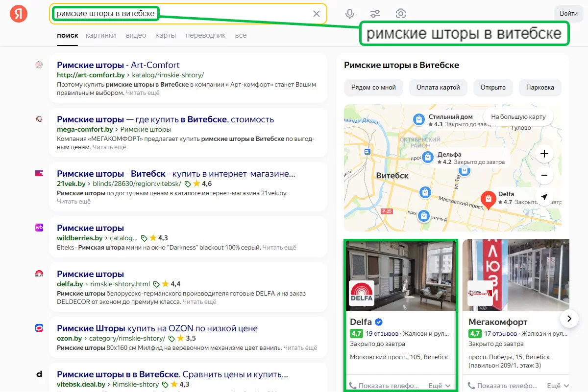
Task: Zoom in on the map
Action: (544, 154)
